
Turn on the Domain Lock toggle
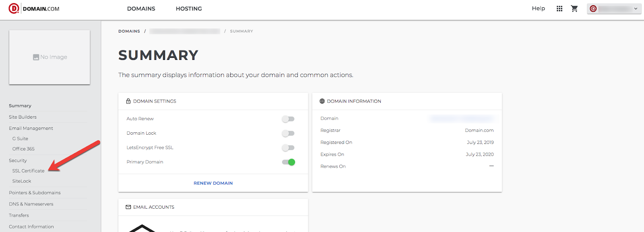[288, 133]
